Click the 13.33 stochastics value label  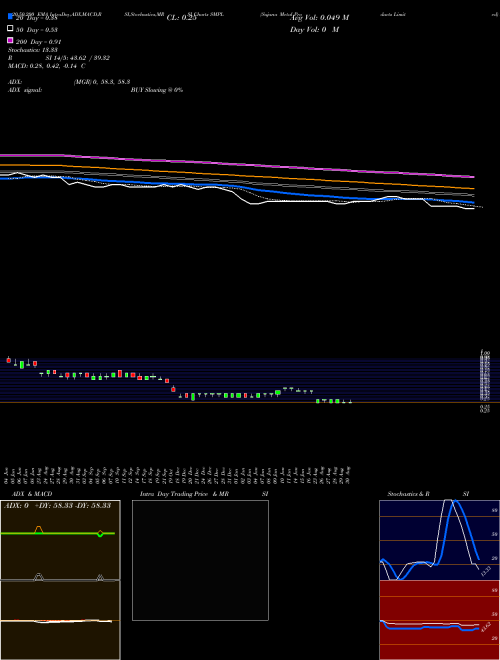(x=486, y=571)
